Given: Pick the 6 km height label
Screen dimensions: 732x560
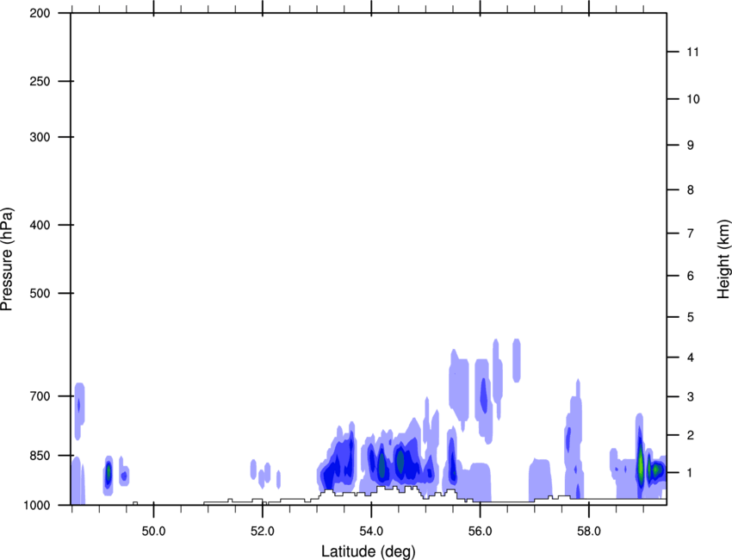Looking at the screenshot, I should coord(691,276).
